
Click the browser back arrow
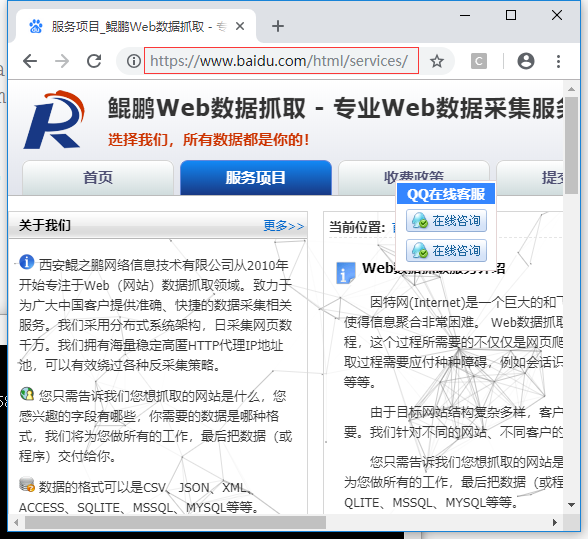click(x=30, y=61)
